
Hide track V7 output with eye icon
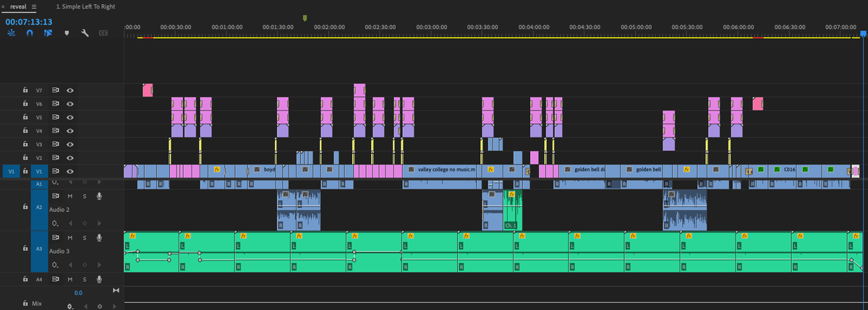click(70, 91)
